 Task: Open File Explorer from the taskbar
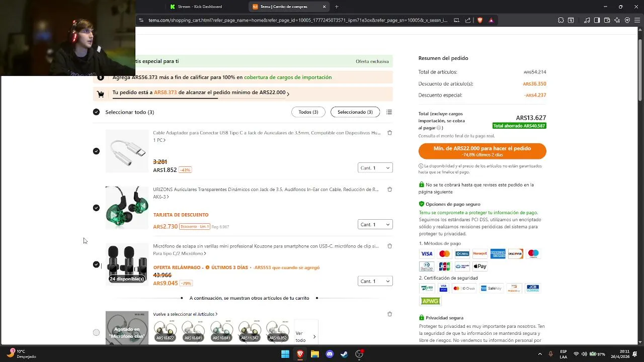[315, 354]
